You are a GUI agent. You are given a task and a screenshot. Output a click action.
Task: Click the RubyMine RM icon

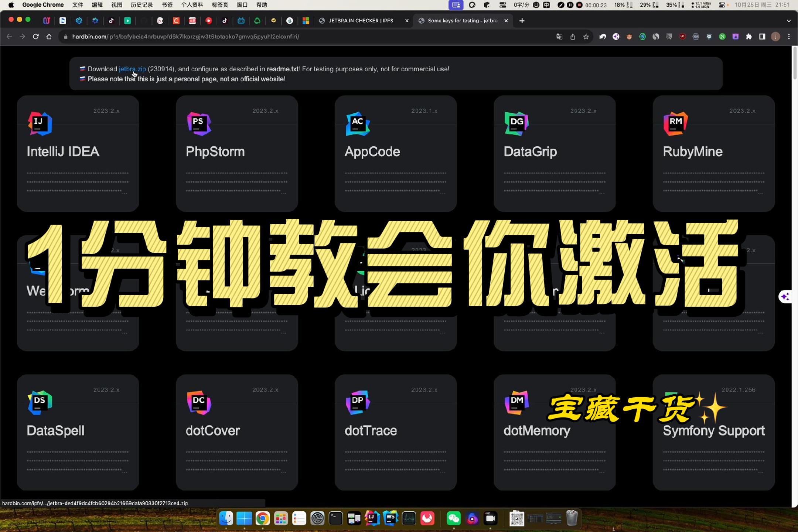(675, 124)
